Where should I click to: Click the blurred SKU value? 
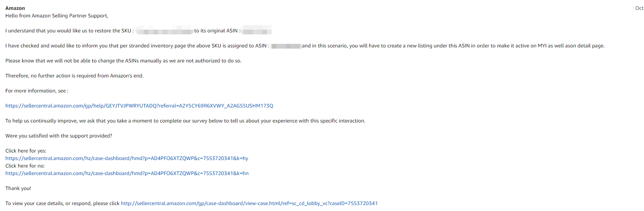(164, 31)
